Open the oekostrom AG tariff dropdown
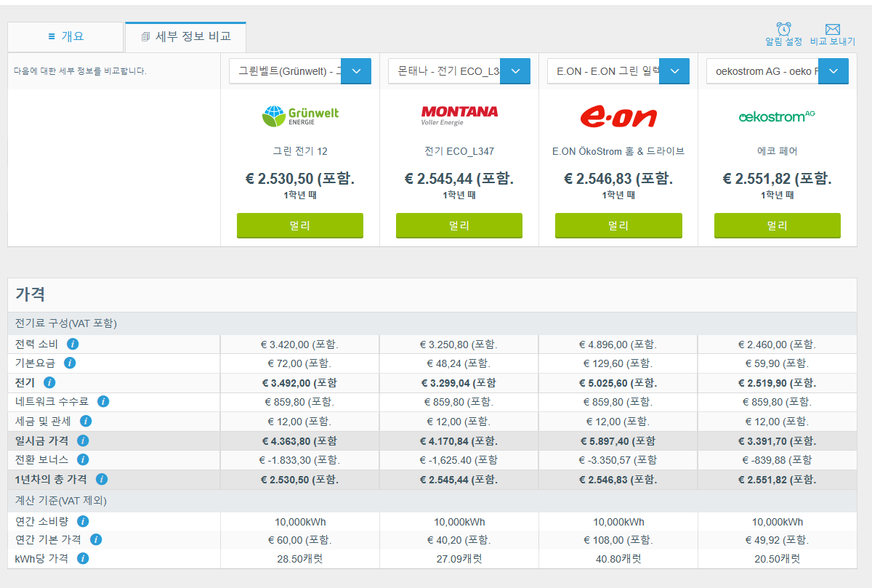This screenshot has height=588, width=872. click(x=778, y=71)
